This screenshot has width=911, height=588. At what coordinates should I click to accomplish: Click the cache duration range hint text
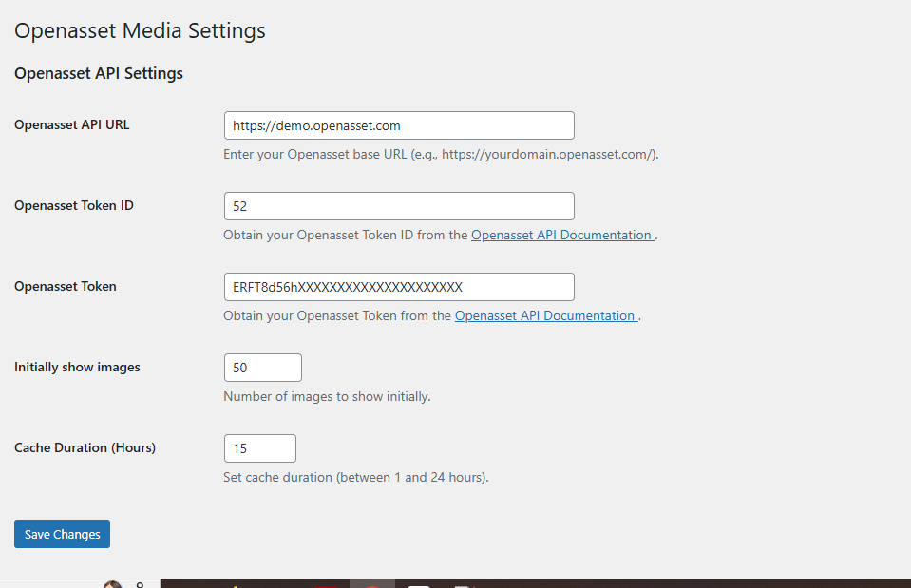pyautogui.click(x=355, y=477)
